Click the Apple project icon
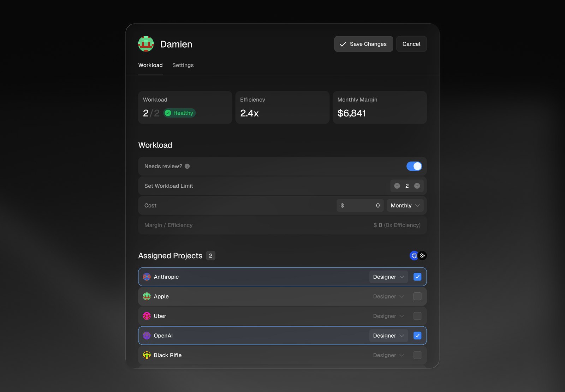The image size is (565, 392). point(147,296)
